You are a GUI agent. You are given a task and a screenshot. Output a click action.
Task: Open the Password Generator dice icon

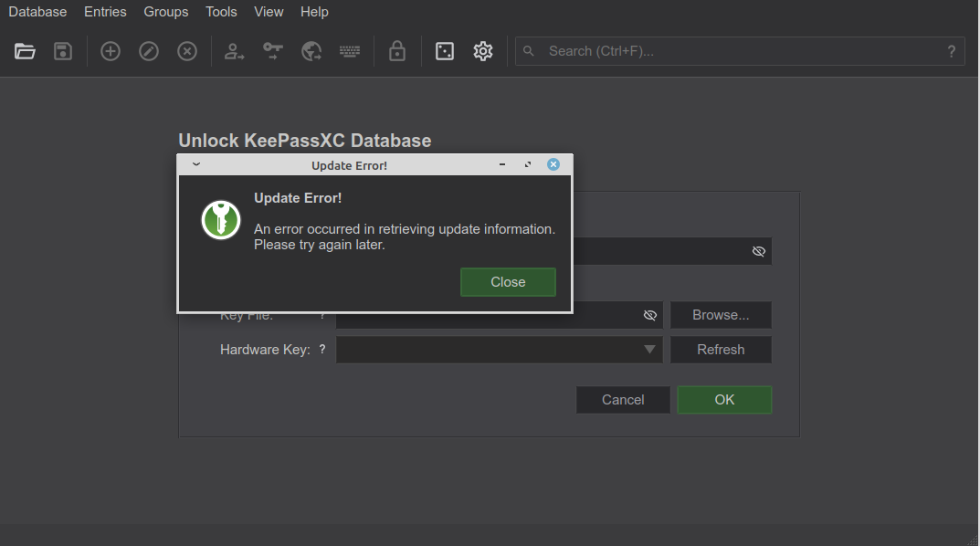point(445,51)
